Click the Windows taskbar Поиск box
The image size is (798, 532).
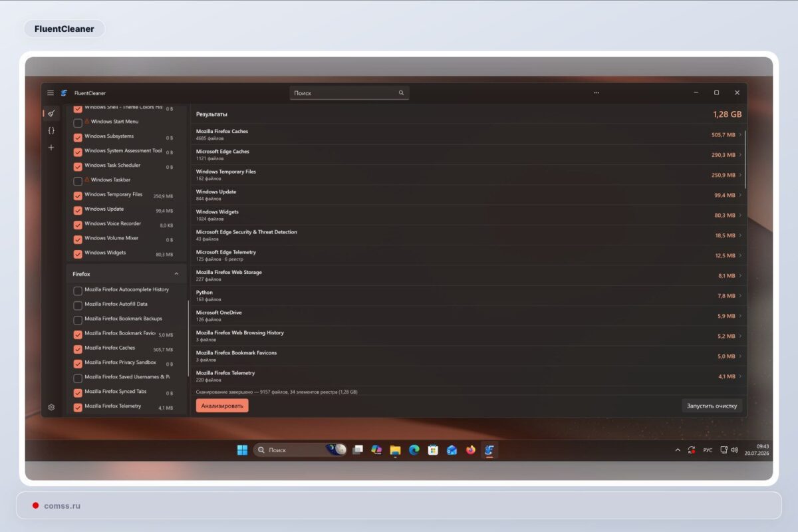point(301,450)
